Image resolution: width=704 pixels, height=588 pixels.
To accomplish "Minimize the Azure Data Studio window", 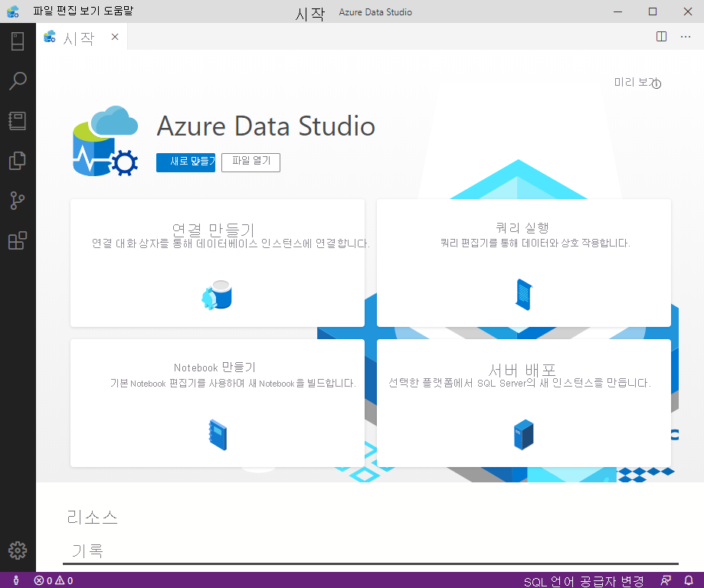I will pyautogui.click(x=617, y=11).
